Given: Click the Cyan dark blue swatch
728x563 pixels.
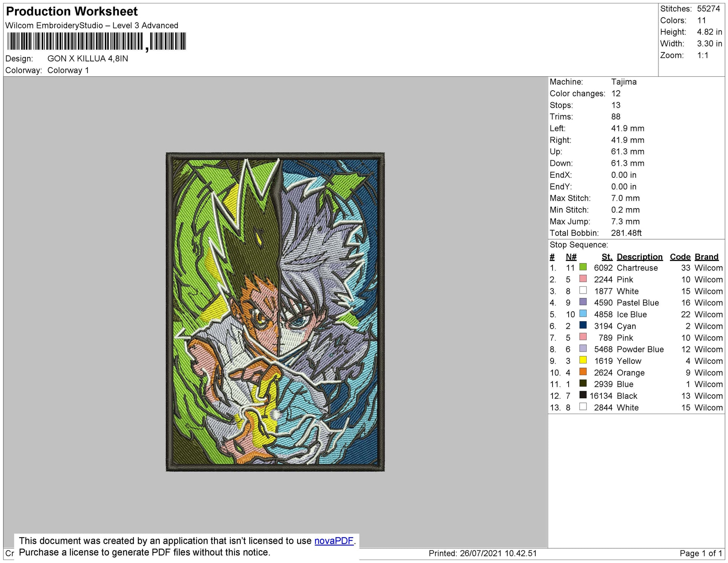Looking at the screenshot, I should 582,325.
